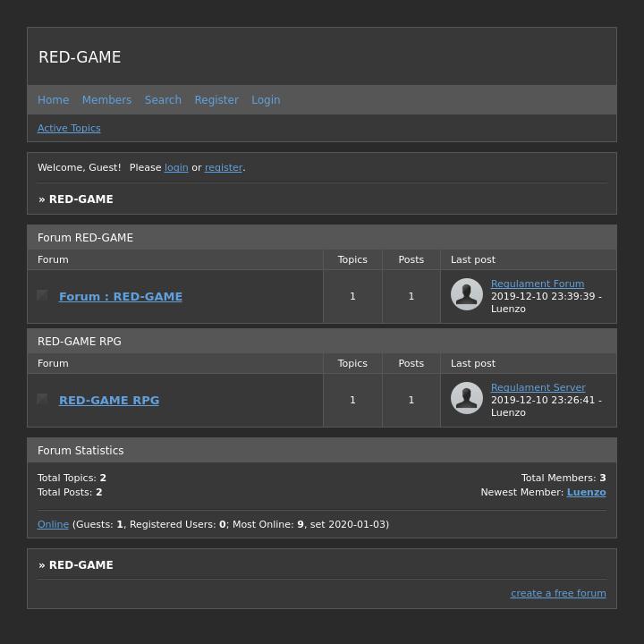Show the Online users list

(53, 524)
